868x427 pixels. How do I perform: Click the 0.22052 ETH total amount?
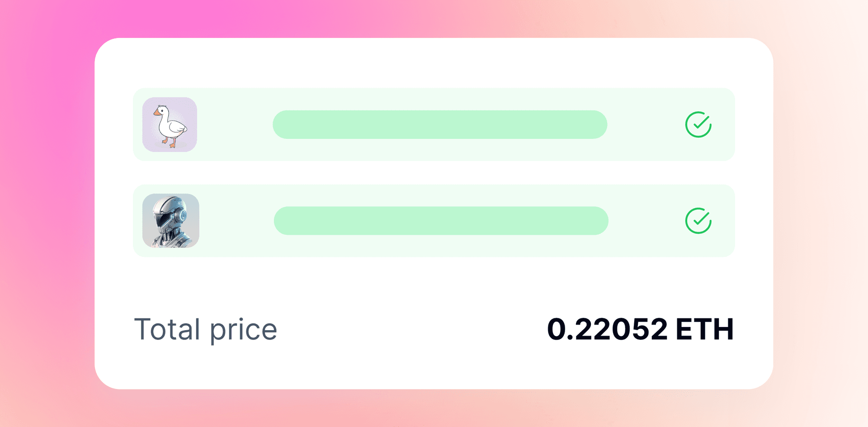640,329
